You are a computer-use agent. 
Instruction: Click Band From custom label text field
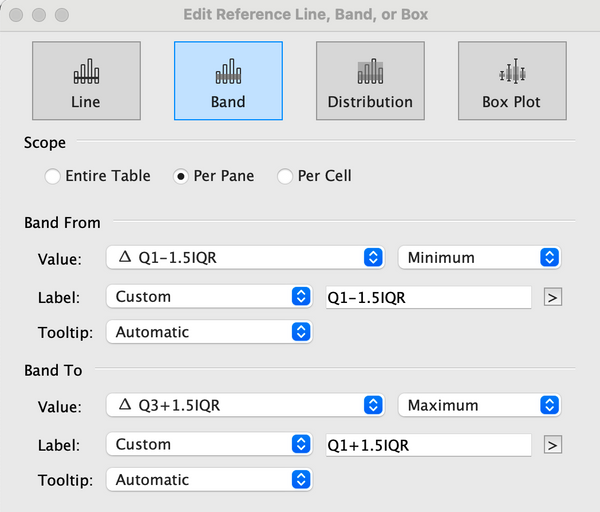[x=428, y=297]
